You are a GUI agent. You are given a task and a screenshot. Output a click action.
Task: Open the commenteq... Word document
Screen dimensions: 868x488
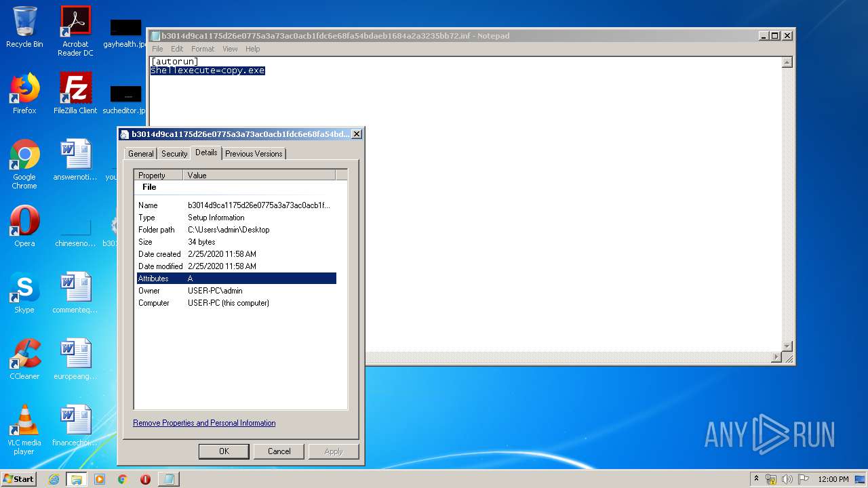pos(75,293)
